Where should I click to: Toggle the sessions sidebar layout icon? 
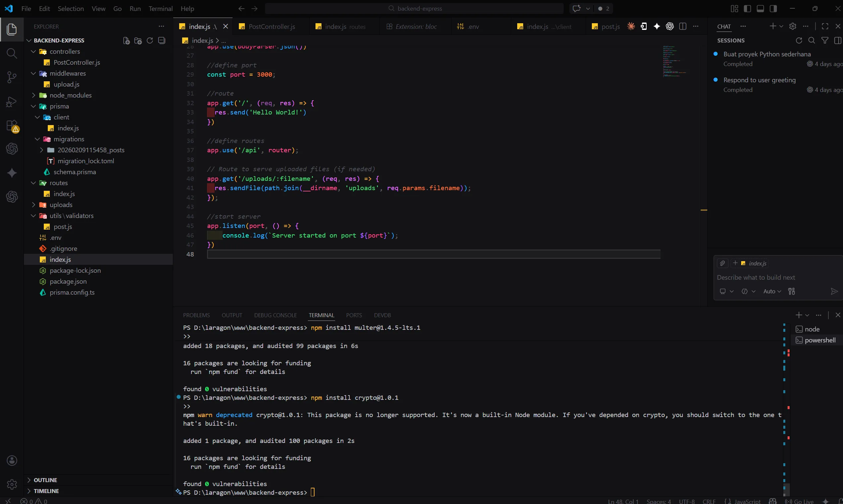tap(838, 40)
